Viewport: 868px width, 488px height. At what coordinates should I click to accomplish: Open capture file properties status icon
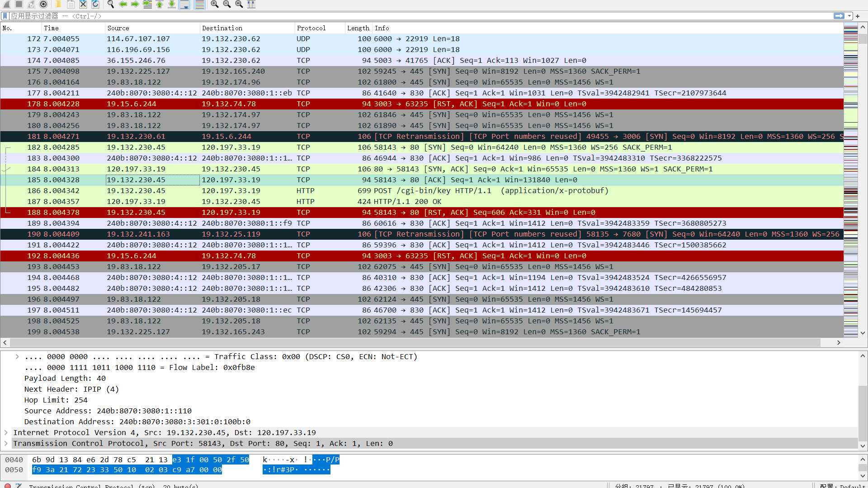[x=19, y=486]
